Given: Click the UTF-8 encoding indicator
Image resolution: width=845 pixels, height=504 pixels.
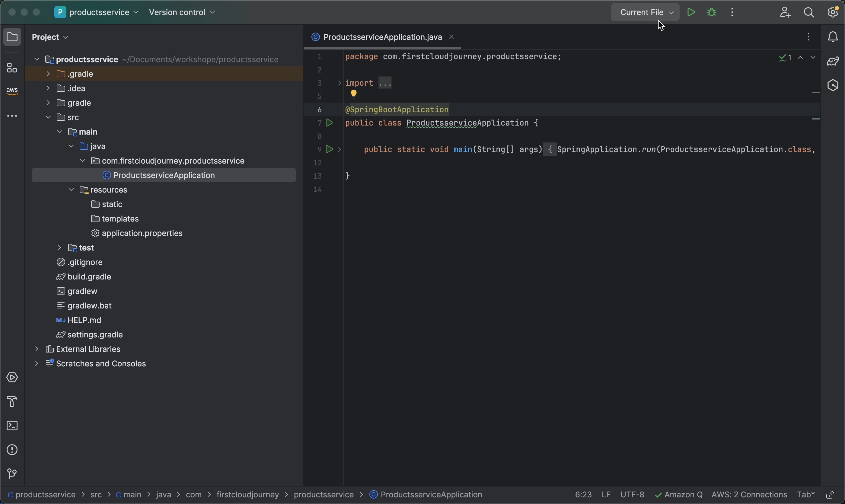Looking at the screenshot, I should (x=632, y=494).
